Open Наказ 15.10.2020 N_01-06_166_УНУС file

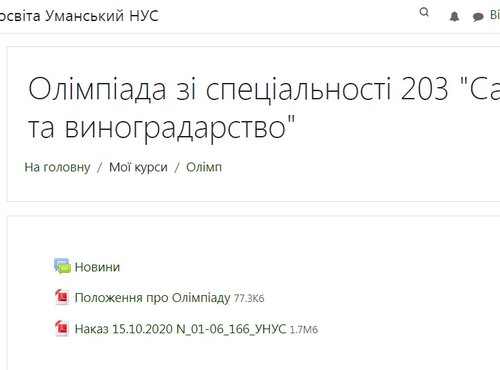pyautogui.click(x=180, y=329)
